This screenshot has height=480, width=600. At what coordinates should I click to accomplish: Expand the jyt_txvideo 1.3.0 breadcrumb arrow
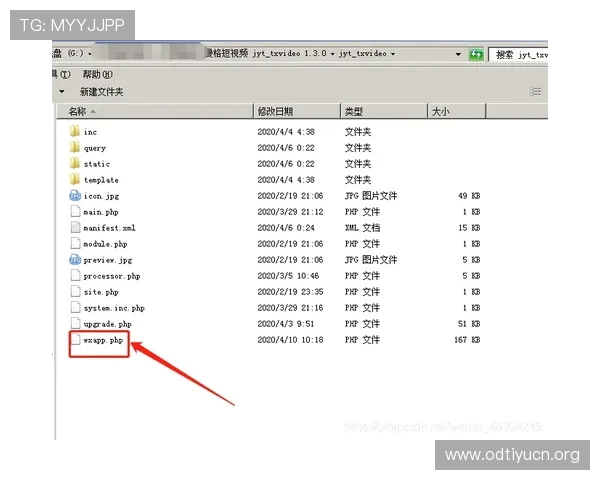tap(333, 54)
